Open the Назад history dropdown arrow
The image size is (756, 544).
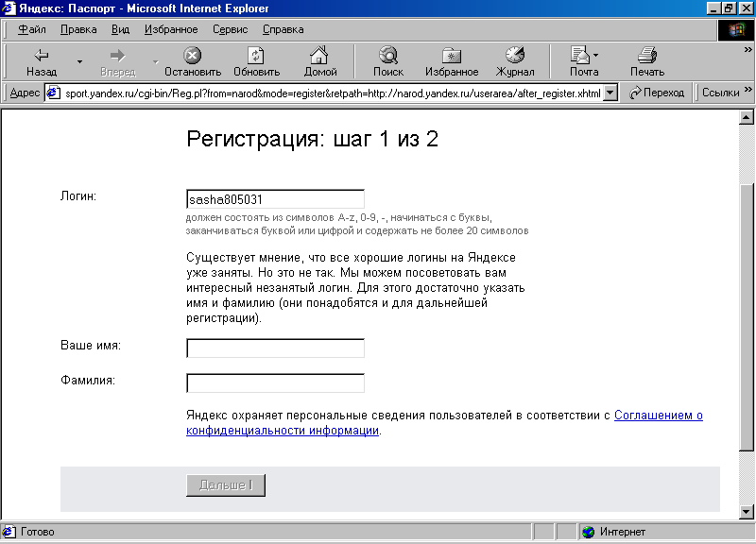click(x=80, y=61)
